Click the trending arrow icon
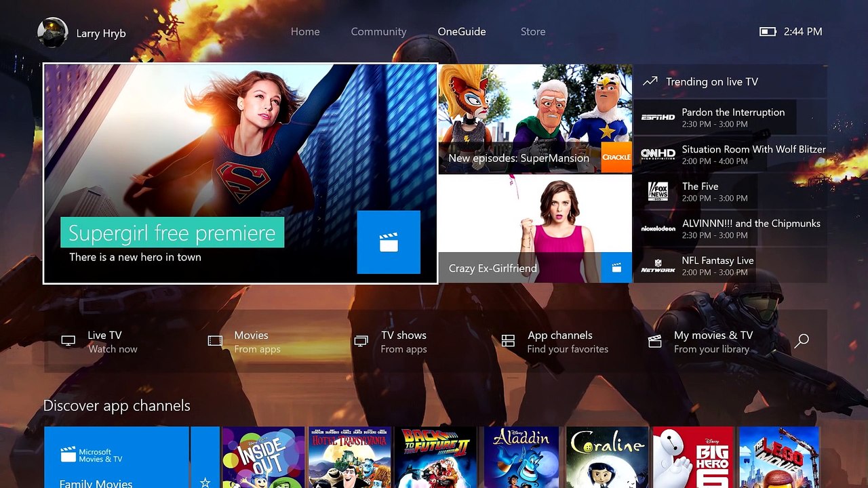868x488 pixels. pyautogui.click(x=650, y=81)
